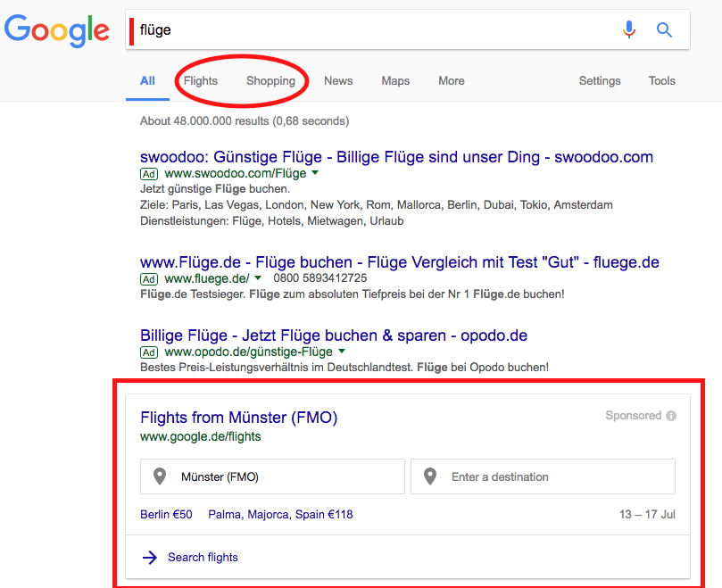The width and height of the screenshot is (722, 588).
Task: Click Ad badge next to swoodoo URL
Action: 149,174
